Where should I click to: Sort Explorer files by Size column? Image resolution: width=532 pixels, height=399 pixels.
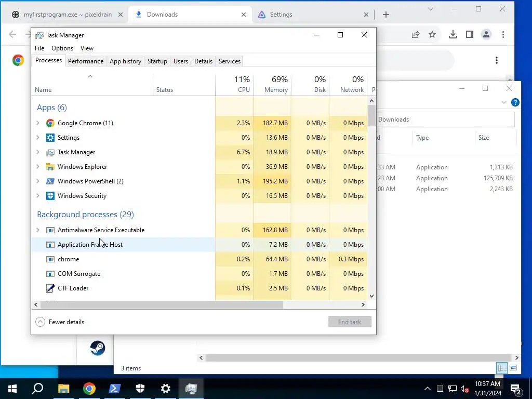(x=496, y=138)
